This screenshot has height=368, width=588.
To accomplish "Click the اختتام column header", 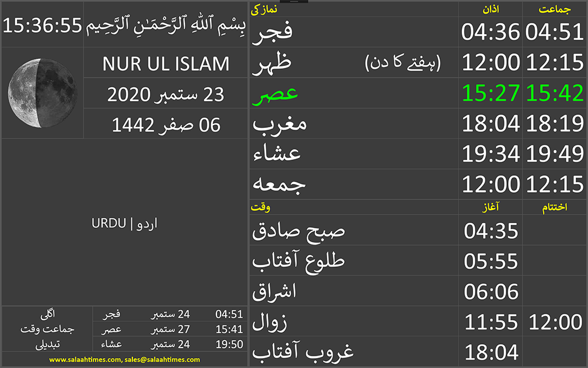I will coord(554,207).
